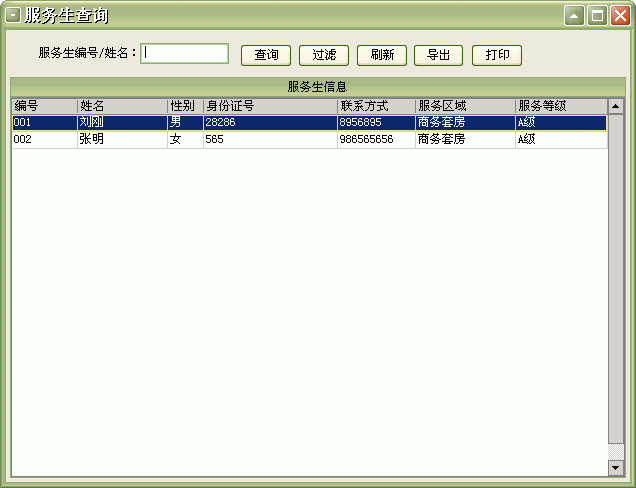This screenshot has width=636, height=488.
Task: Click the 查询 search button
Action: tap(266, 55)
